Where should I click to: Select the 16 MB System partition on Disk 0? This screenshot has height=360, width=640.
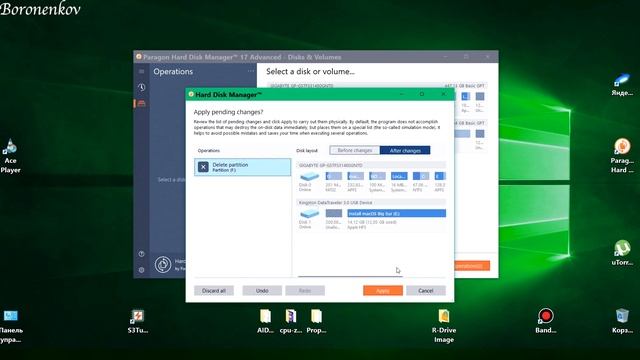point(399,176)
